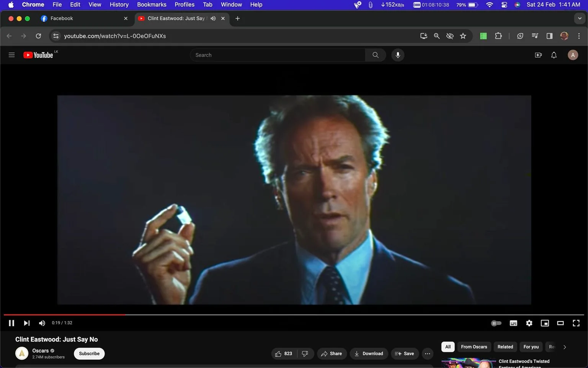Open the YouTube account avatar menu
The height and width of the screenshot is (368, 588).
(x=573, y=55)
